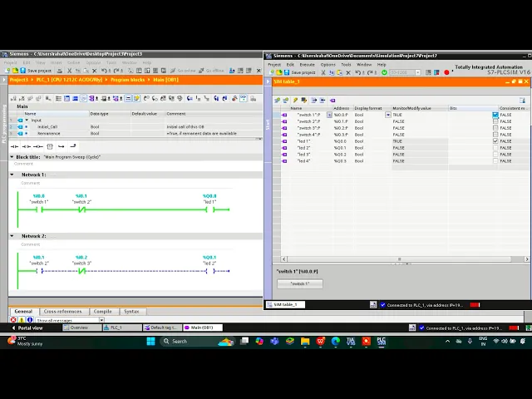This screenshot has height=399, width=532.
Task: Click the purple tag icon in SIM table toolbar
Action: coord(332,100)
